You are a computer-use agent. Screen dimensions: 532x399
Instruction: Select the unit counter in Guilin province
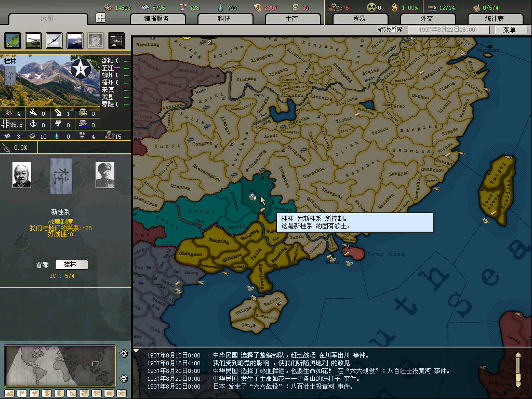pos(252,196)
